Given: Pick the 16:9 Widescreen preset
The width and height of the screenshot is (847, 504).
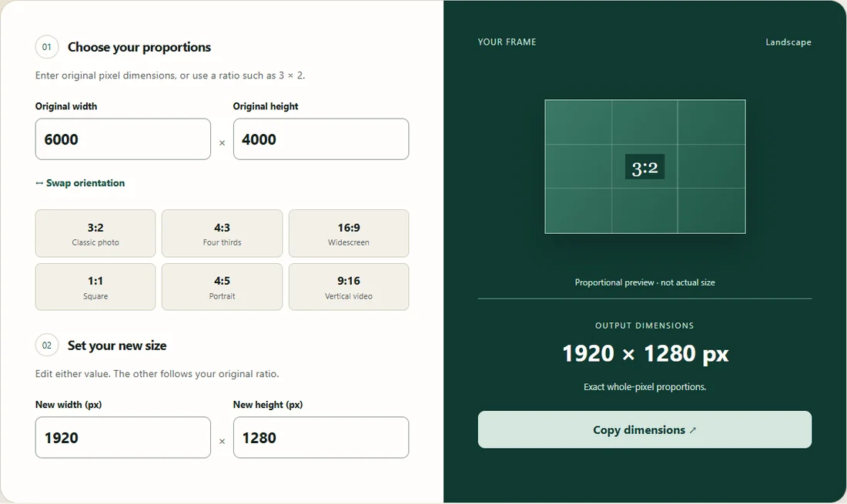Looking at the screenshot, I should coord(348,233).
